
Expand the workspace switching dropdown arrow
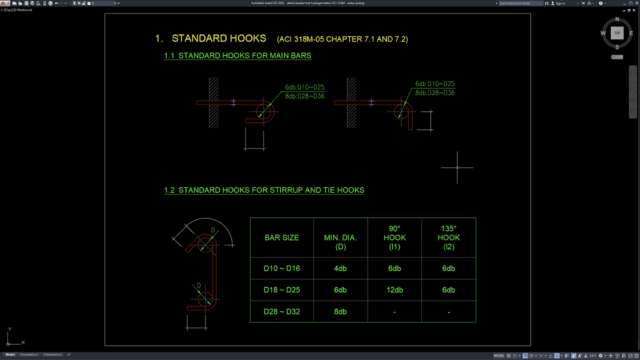[606, 356]
